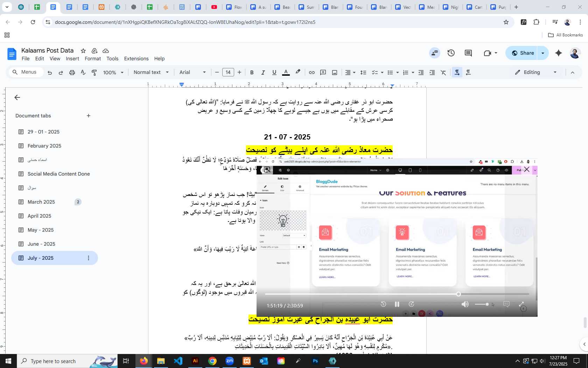Open the 100% zoom dropdown
The height and width of the screenshot is (368, 588).
pos(113,73)
